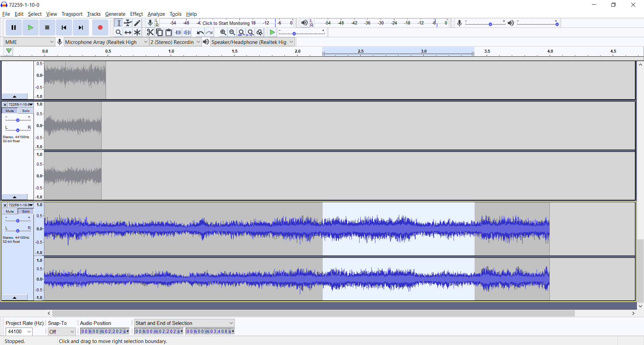Undo the last action
The width and height of the screenshot is (644, 345).
[x=200, y=32]
